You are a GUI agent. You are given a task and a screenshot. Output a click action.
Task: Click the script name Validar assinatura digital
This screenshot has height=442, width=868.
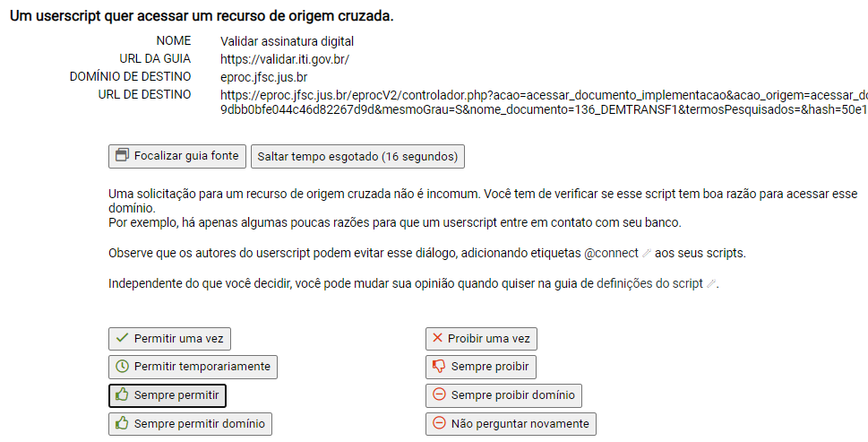point(287,41)
